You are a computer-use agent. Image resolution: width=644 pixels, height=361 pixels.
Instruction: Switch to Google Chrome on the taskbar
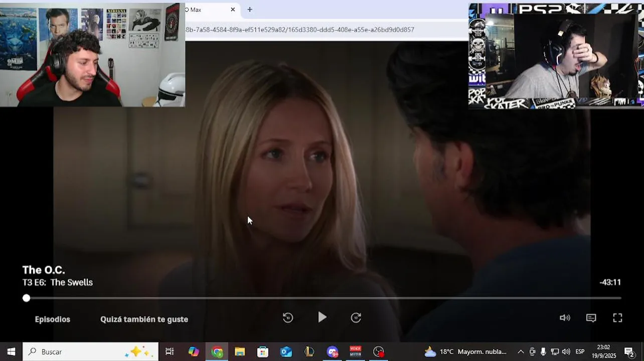[217, 352]
